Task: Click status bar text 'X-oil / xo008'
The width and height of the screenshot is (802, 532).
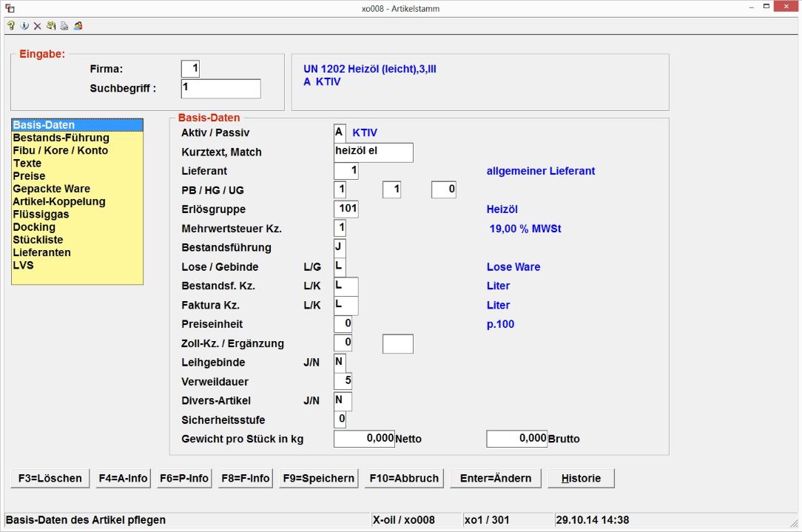Action: click(403, 520)
